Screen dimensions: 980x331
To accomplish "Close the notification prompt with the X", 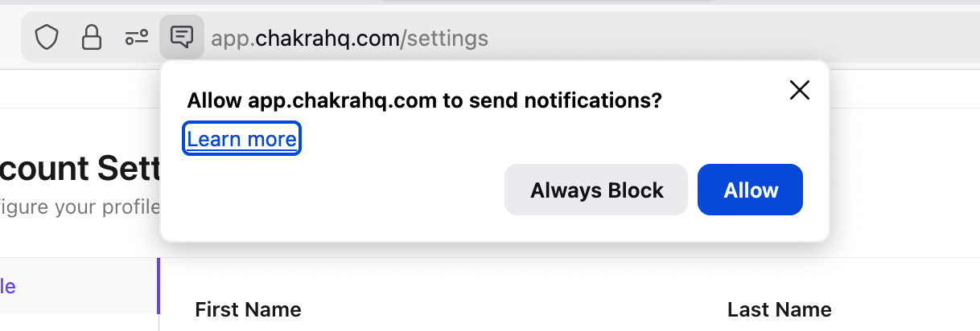I will pyautogui.click(x=799, y=90).
